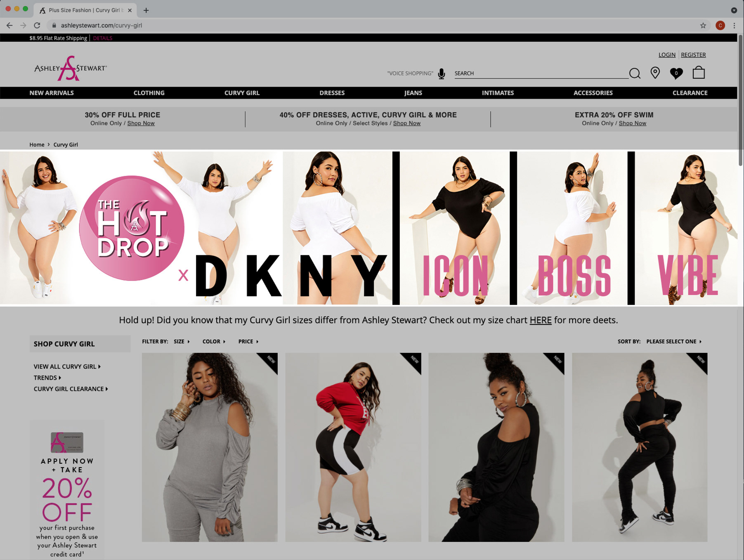This screenshot has height=560, width=744.
Task: Expand the Size filter
Action: click(x=182, y=341)
